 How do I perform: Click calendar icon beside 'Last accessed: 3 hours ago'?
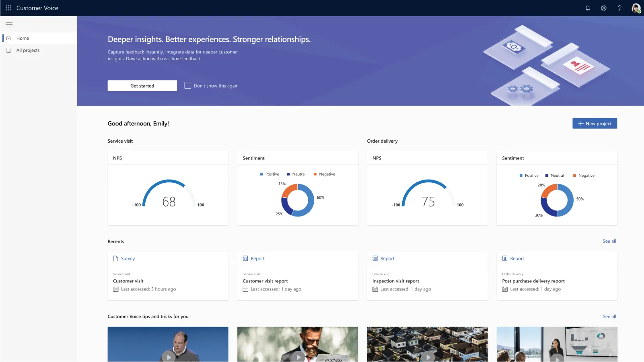116,289
